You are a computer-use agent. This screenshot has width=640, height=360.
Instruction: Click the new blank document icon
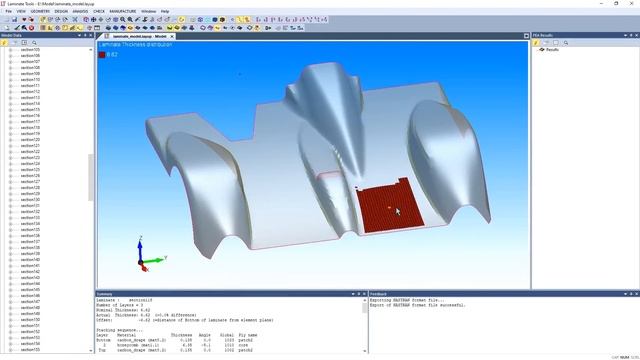click(7, 28)
